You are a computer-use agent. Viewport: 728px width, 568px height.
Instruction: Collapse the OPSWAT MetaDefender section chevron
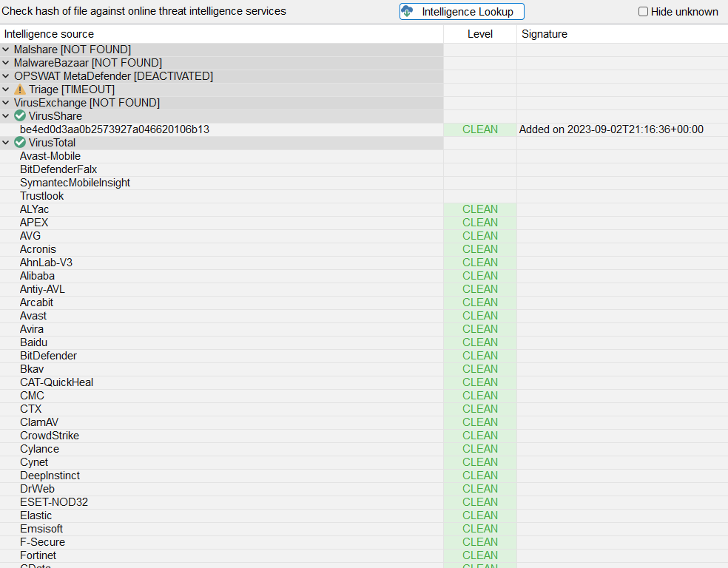[x=6, y=76]
